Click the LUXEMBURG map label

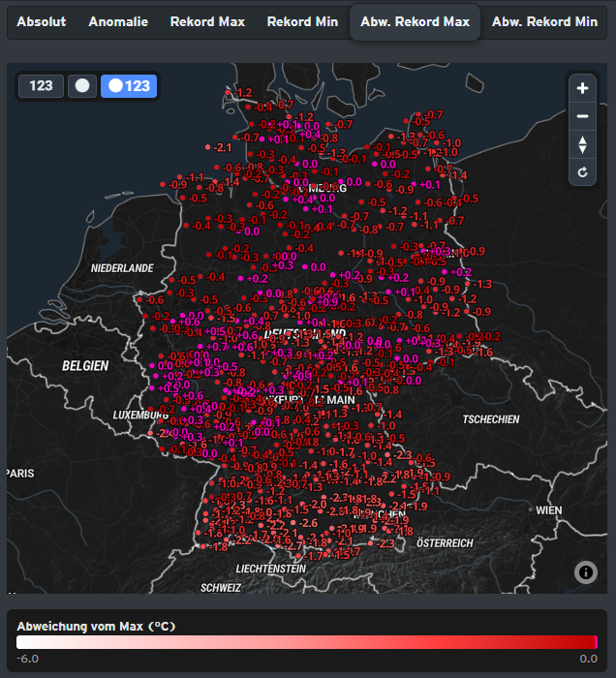[x=140, y=416]
